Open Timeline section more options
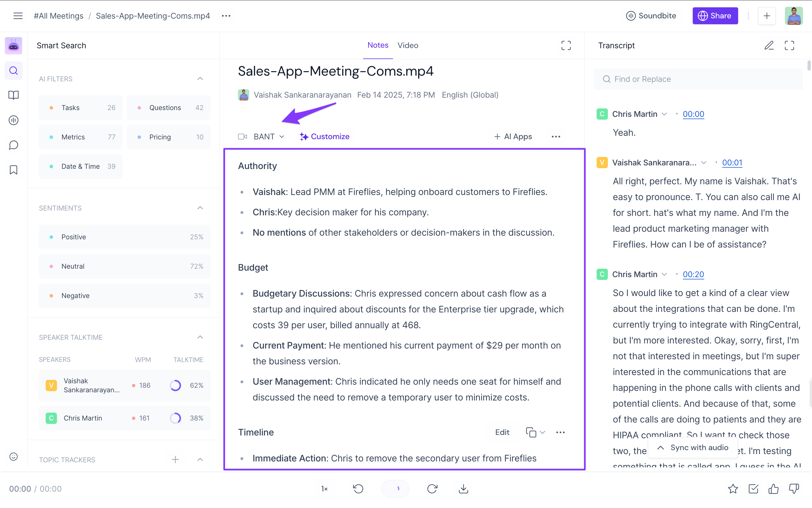The height and width of the screenshot is (508, 812). [x=560, y=432]
